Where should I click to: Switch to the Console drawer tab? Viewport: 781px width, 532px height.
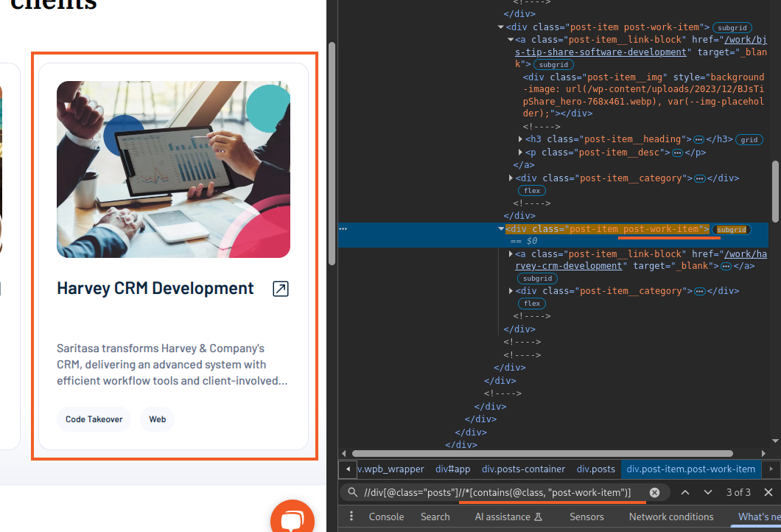(386, 517)
